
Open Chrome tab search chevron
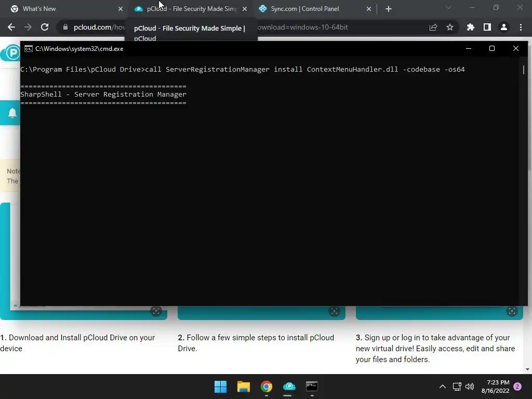448,7
